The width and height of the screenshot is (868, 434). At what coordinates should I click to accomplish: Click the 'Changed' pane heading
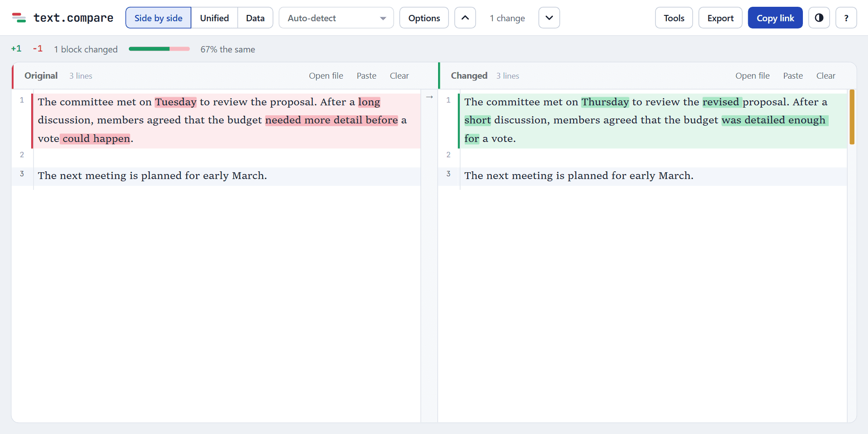(x=469, y=76)
